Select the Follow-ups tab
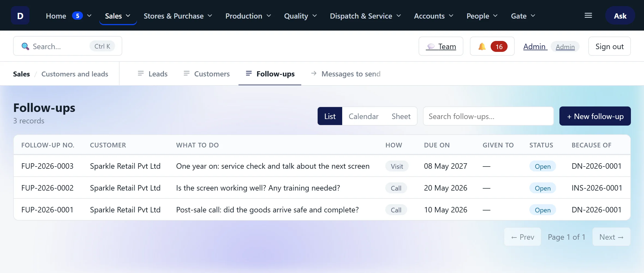The image size is (644, 273). pyautogui.click(x=270, y=74)
